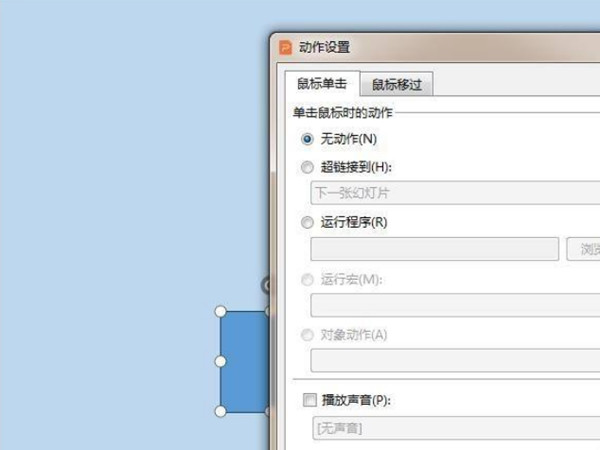Choose the 超链接到(H) radio option
The height and width of the screenshot is (450, 600).
coord(307,167)
